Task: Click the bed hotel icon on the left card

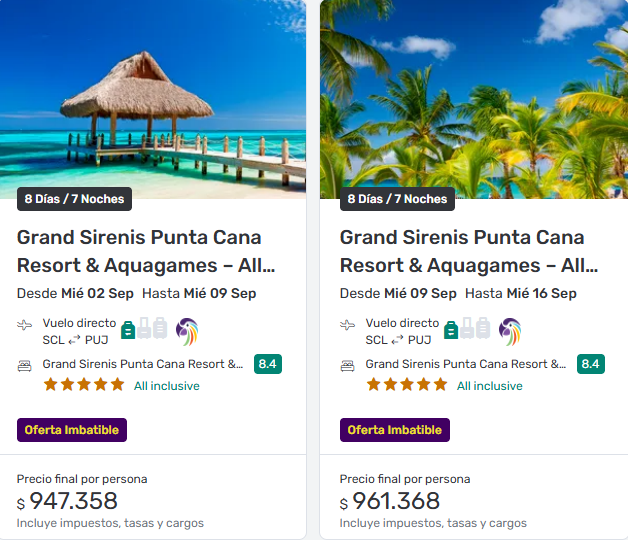Action: (x=25, y=366)
